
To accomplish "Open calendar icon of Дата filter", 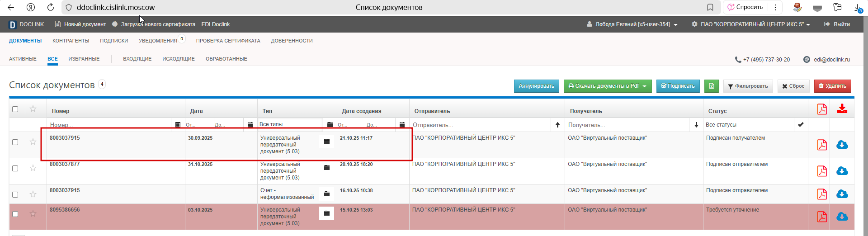I will coord(250,125).
